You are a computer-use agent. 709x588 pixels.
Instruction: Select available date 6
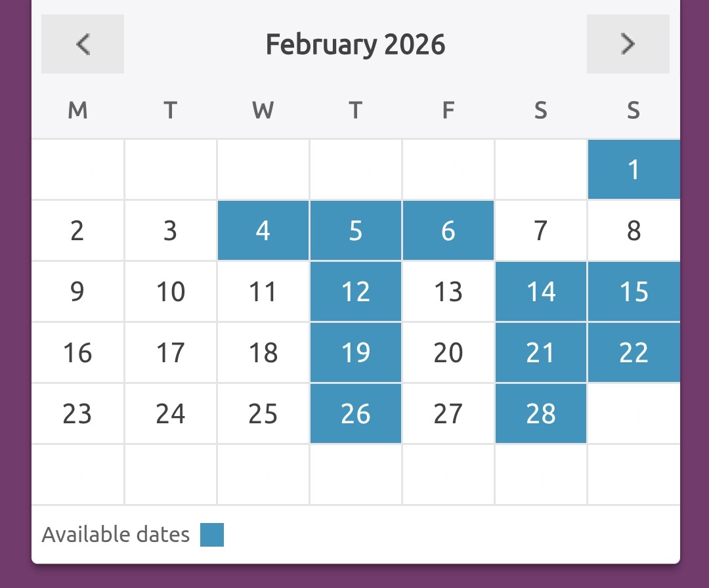pos(448,230)
